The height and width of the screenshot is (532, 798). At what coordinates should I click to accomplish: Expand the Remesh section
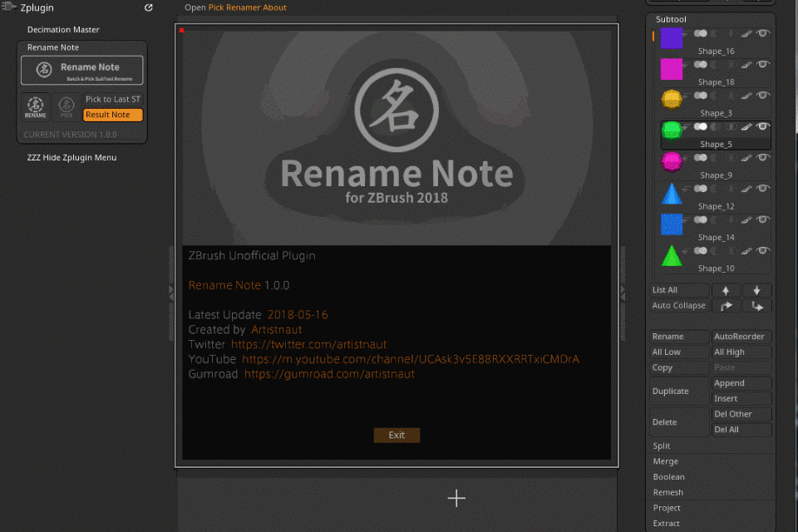pyautogui.click(x=668, y=493)
